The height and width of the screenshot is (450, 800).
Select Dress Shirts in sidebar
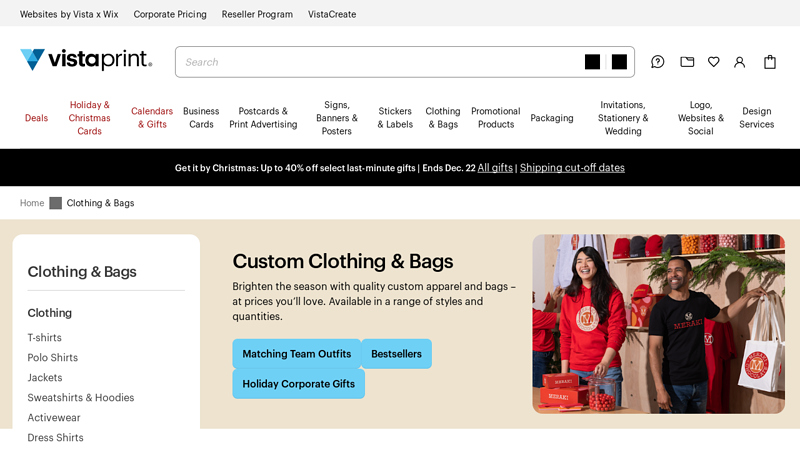click(x=55, y=437)
